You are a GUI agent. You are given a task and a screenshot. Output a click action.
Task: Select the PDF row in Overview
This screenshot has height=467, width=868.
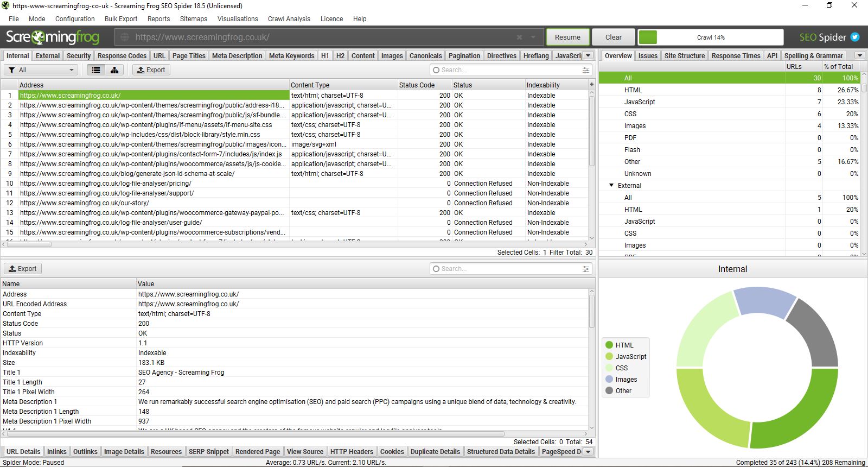730,138
